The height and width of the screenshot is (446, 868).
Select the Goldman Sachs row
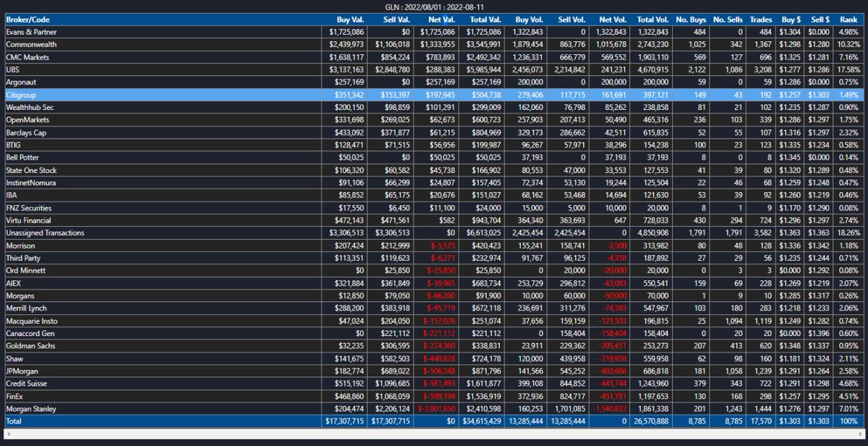coord(433,346)
